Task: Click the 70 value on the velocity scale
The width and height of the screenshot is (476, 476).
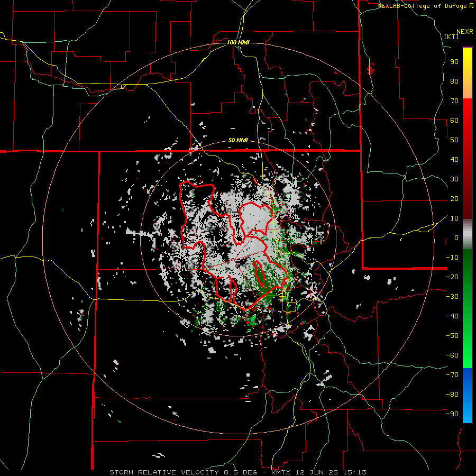Action: point(454,100)
